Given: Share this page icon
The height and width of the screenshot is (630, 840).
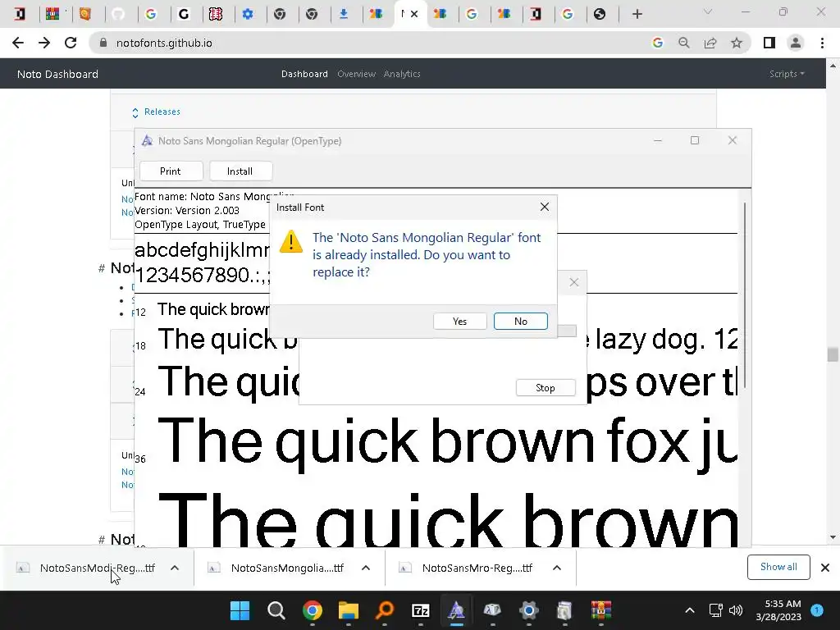Looking at the screenshot, I should click(x=710, y=43).
